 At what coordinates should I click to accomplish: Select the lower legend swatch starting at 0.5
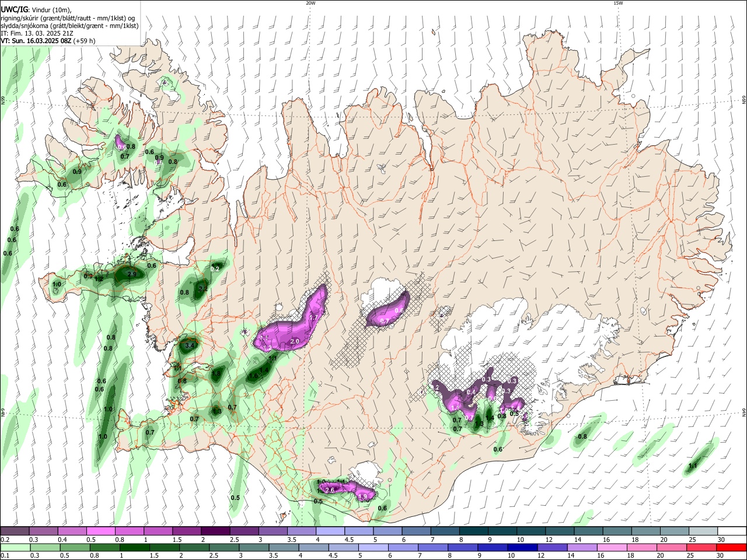click(x=74, y=548)
